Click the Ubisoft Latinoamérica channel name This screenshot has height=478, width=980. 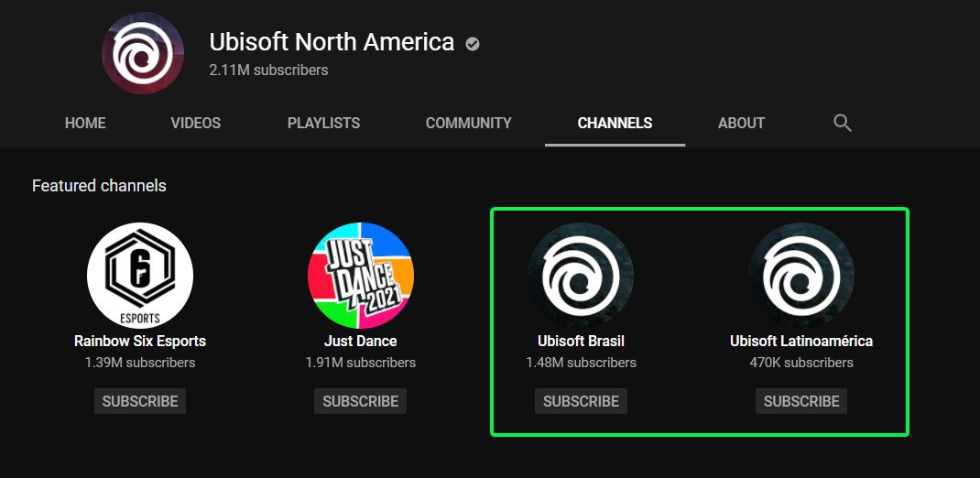801,342
